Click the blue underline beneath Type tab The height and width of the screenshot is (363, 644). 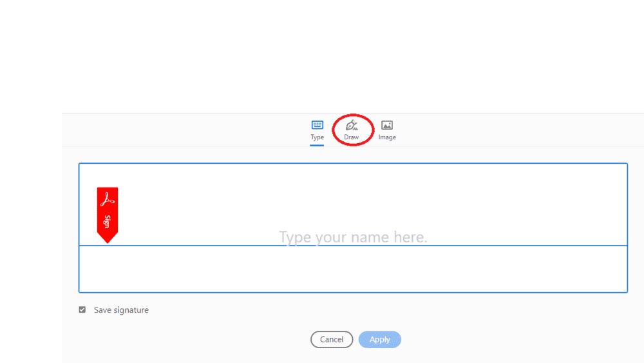pos(317,145)
